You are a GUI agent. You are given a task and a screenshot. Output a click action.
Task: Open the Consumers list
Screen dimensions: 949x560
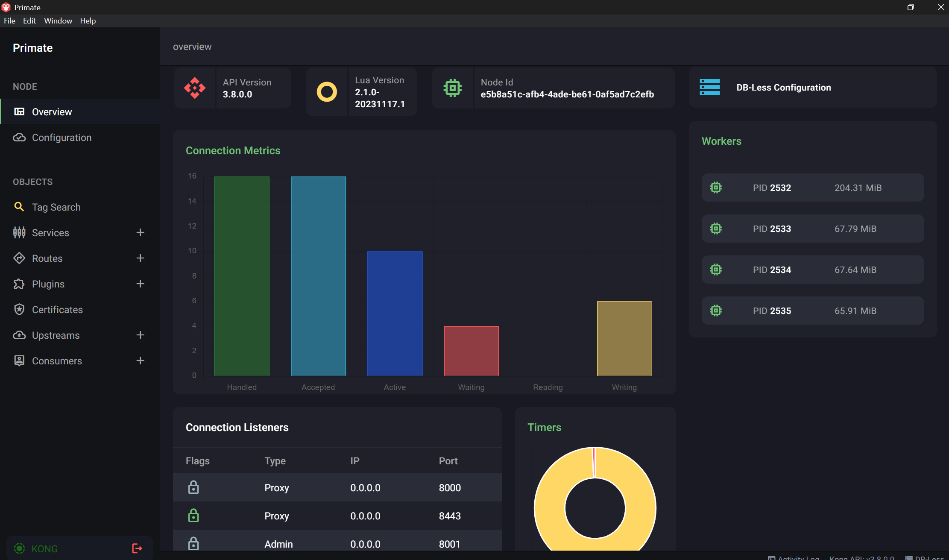pyautogui.click(x=57, y=361)
